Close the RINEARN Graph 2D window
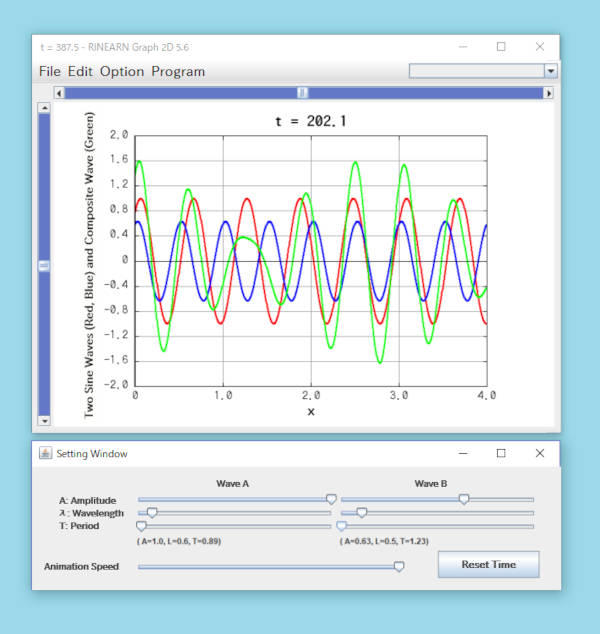The height and width of the screenshot is (634, 600). tap(540, 47)
